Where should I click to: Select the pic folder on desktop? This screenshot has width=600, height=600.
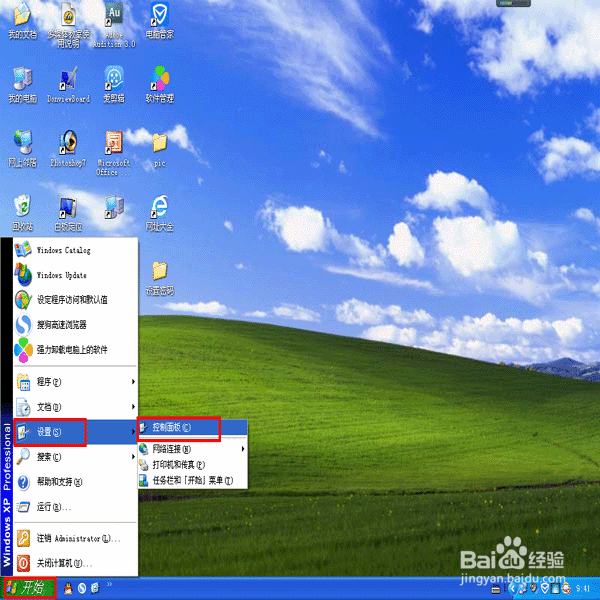(160, 150)
